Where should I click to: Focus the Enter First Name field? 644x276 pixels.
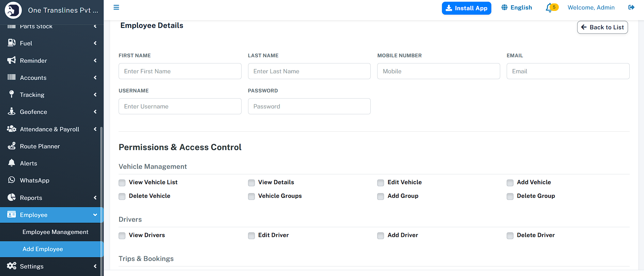(x=180, y=71)
